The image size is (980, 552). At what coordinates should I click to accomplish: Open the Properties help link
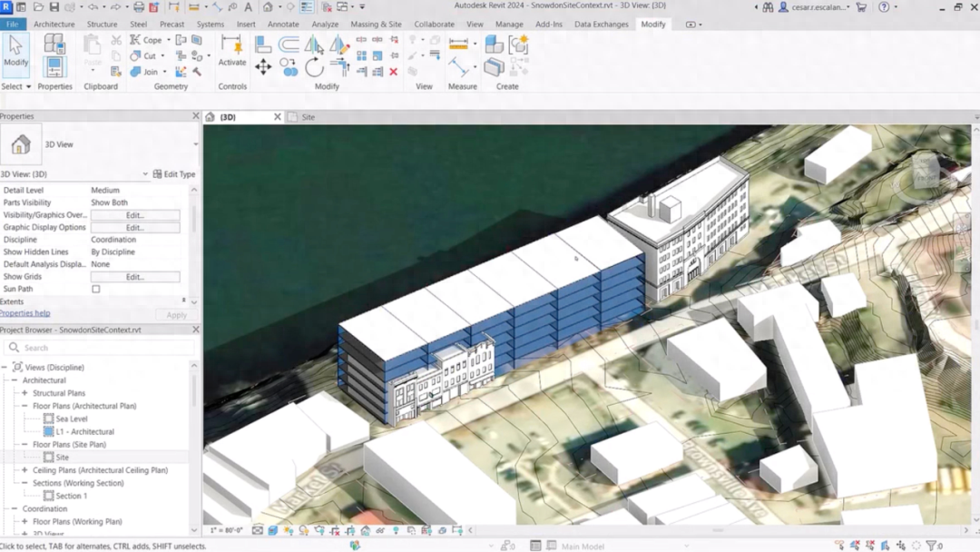coord(25,313)
